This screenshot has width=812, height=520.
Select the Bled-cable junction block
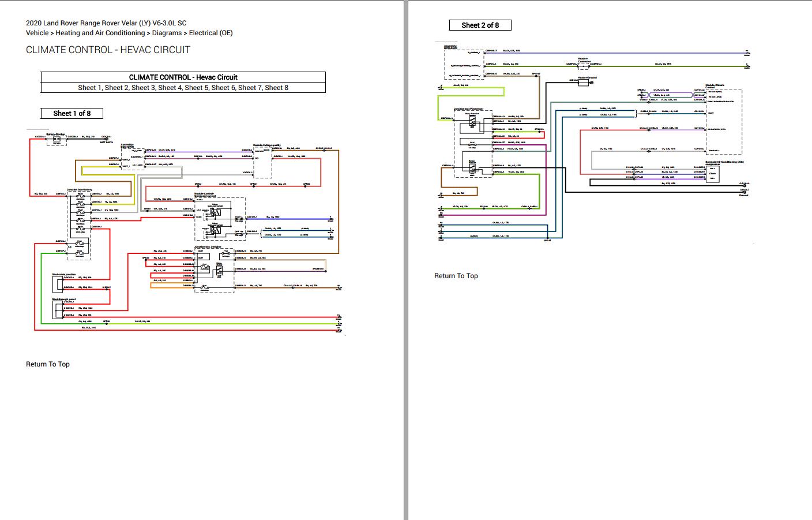58,284
